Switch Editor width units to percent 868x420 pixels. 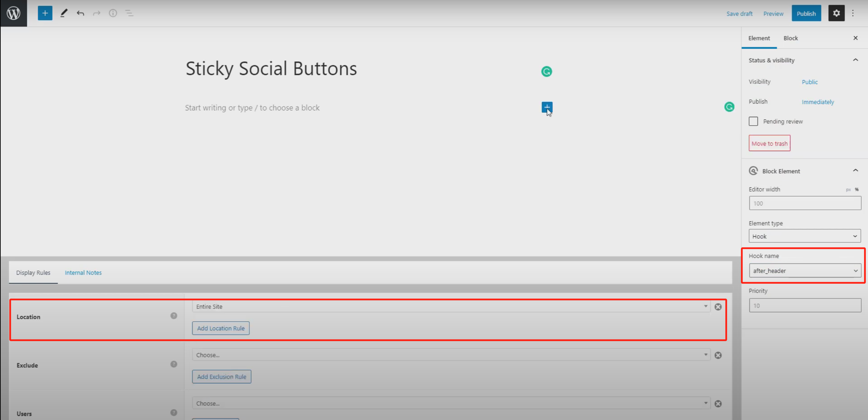(x=857, y=189)
